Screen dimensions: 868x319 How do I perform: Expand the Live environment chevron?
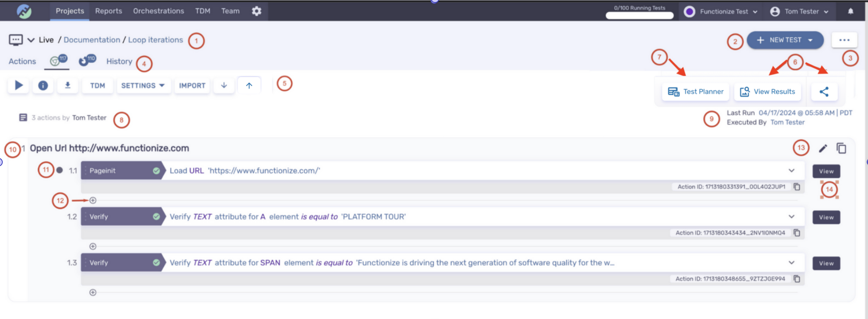pyautogui.click(x=31, y=40)
